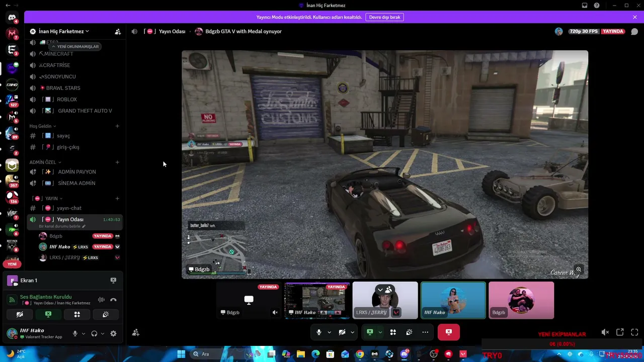Invite people to the server icon

[x=118, y=31]
